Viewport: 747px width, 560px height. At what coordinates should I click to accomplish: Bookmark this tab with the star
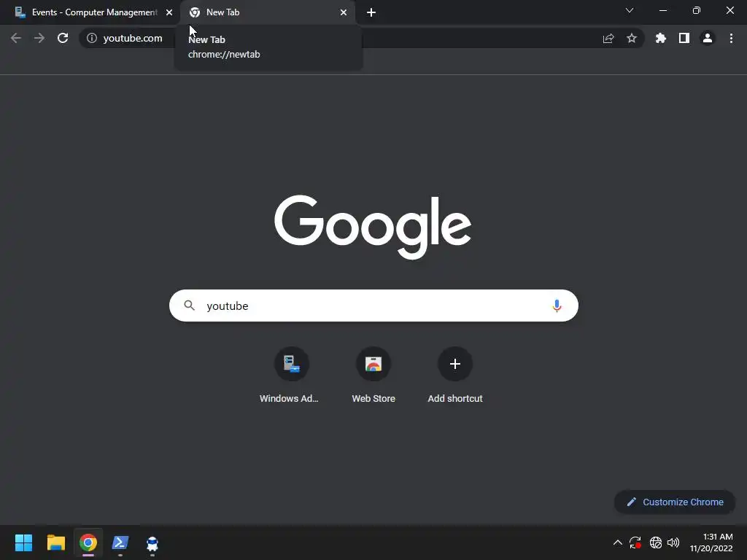pos(632,38)
